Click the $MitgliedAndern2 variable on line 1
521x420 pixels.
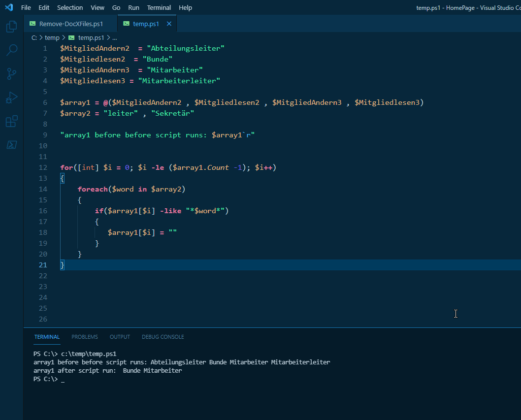pos(95,48)
